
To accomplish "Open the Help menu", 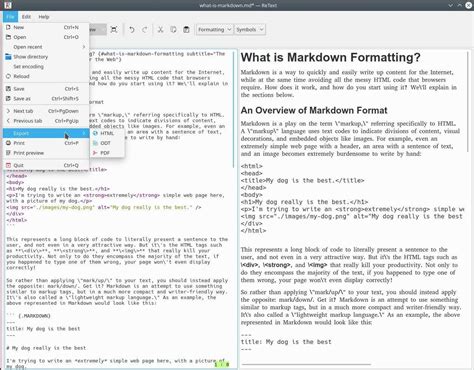I will [44, 17].
